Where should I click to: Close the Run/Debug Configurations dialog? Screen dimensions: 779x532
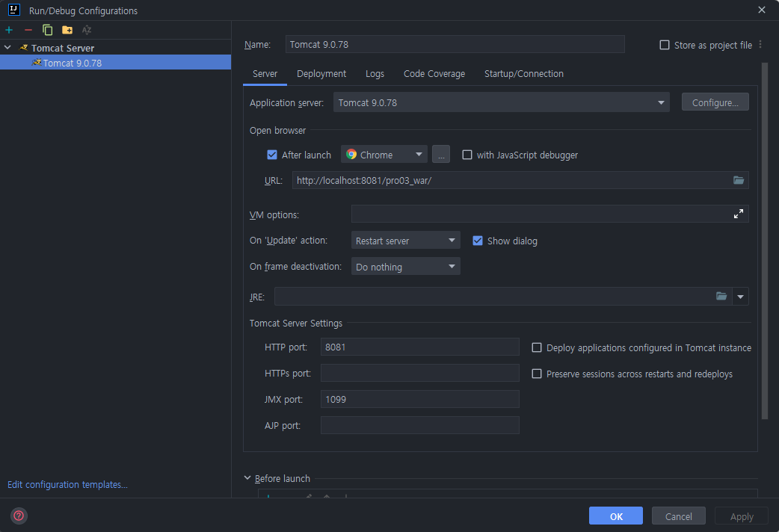(x=761, y=10)
